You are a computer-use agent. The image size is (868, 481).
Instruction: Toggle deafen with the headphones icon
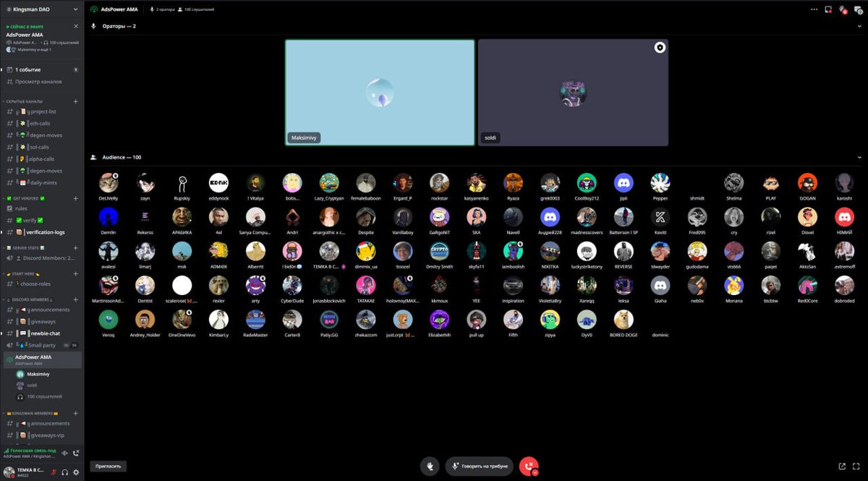coord(64,472)
